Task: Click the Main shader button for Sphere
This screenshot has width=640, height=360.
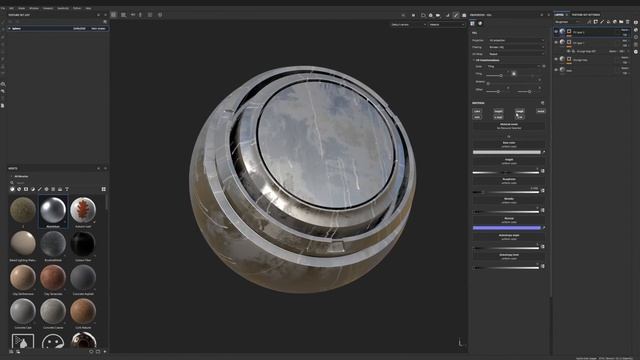Action: coord(98,29)
